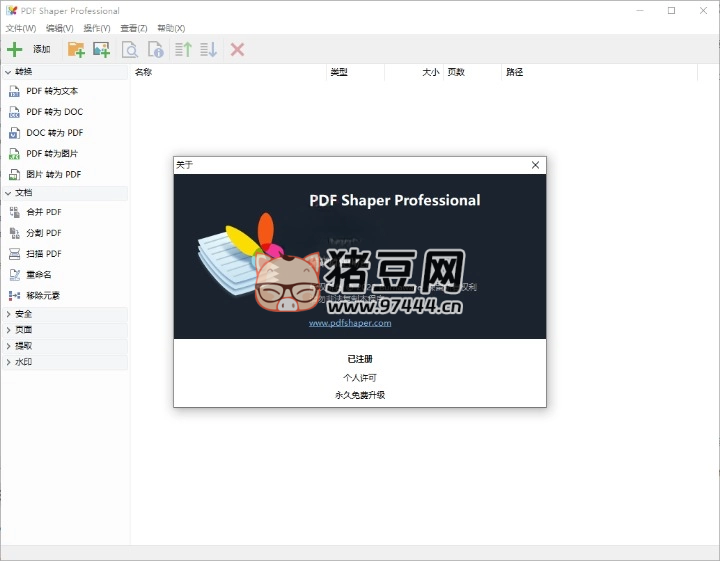Open the 扫描 PDF tool
The width and height of the screenshot is (720, 561).
(x=43, y=254)
